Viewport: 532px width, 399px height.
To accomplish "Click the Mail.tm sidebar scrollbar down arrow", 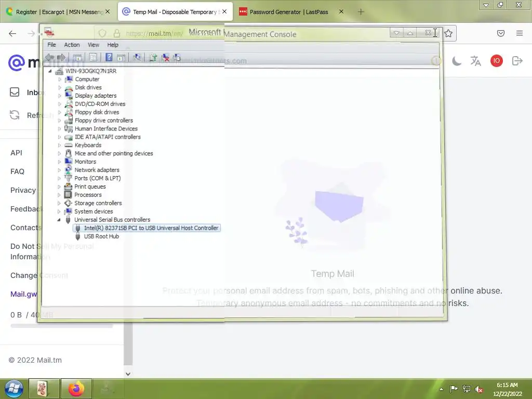I will (x=128, y=374).
